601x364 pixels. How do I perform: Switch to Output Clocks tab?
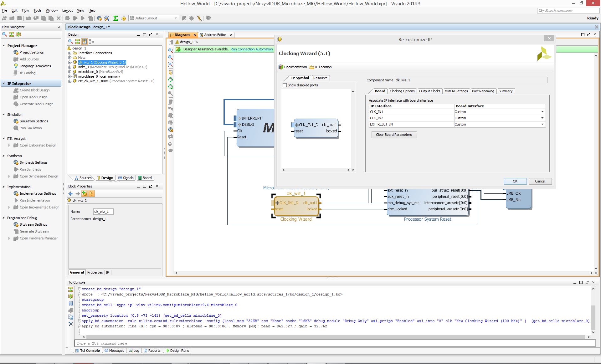click(429, 91)
